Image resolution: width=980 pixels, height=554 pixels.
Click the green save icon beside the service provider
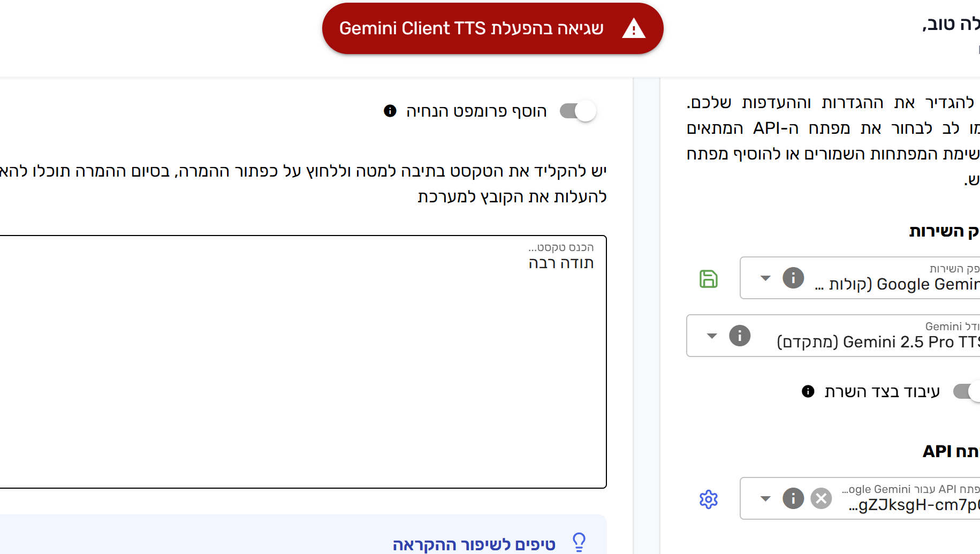(x=709, y=279)
